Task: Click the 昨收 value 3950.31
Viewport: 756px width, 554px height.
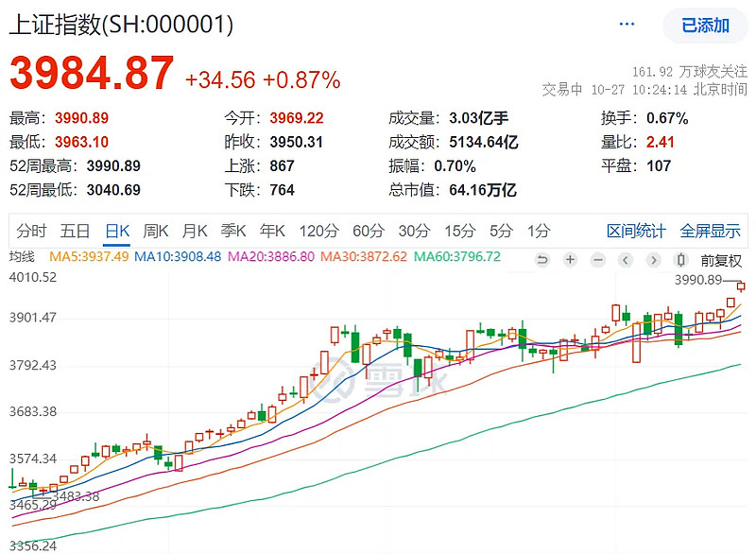Action: click(296, 142)
